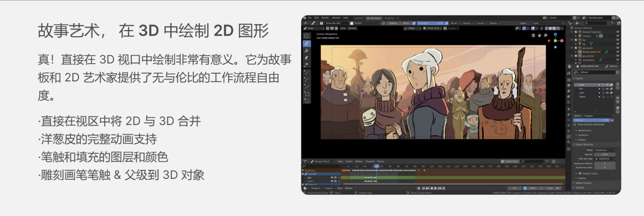Toggle the Active Only button in dopesheet
Viewport: 644px width, 216px height.
[x=510, y=161]
